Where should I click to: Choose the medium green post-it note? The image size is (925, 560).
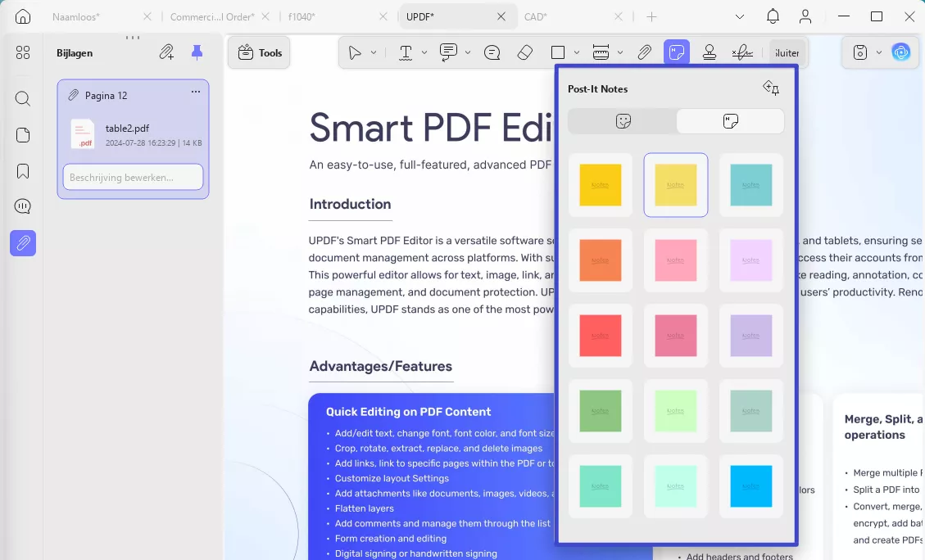pyautogui.click(x=601, y=411)
